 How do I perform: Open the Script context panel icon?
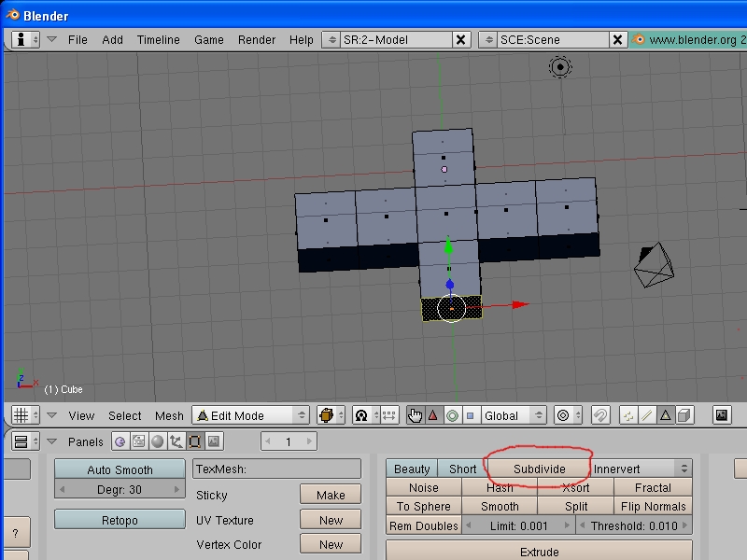coord(138,441)
